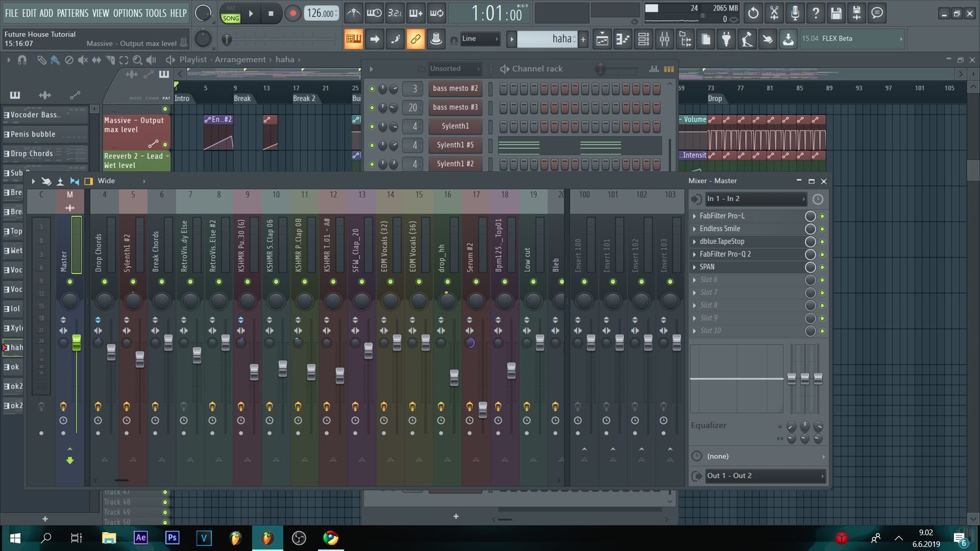Toggle the metronome icon

pos(353,13)
